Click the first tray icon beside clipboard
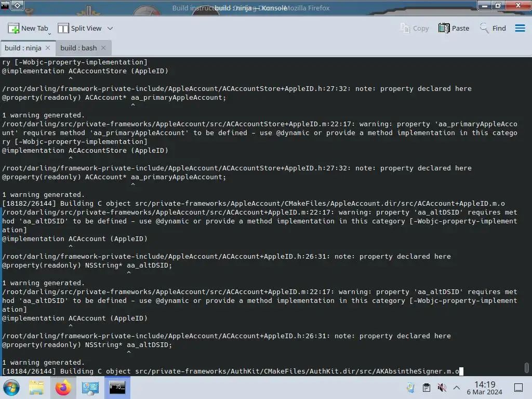The height and width of the screenshot is (399, 532). (411, 388)
